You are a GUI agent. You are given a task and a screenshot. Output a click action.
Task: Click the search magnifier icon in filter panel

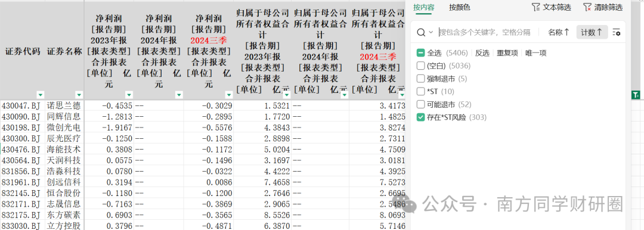[x=421, y=32]
